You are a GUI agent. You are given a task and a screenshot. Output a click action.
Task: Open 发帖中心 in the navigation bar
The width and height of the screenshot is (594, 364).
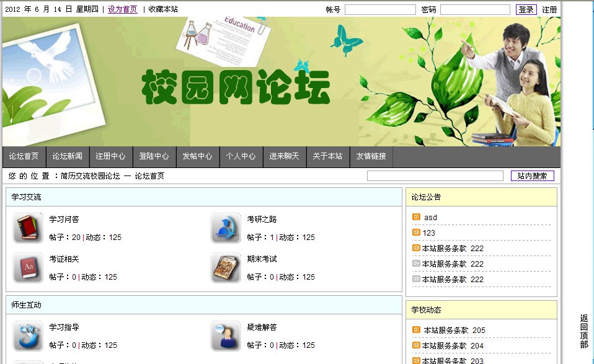[x=198, y=156]
